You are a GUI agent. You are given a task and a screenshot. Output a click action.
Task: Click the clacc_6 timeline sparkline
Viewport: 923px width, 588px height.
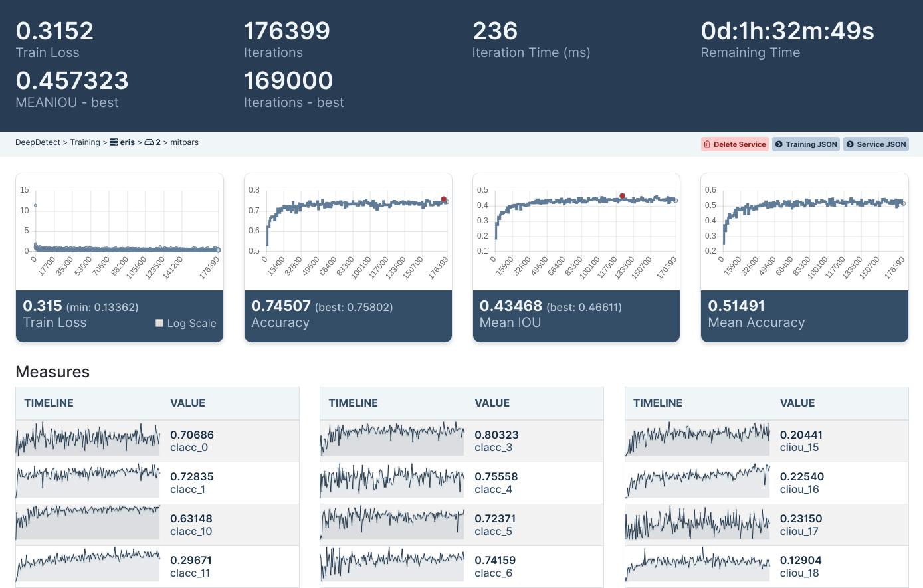click(392, 564)
